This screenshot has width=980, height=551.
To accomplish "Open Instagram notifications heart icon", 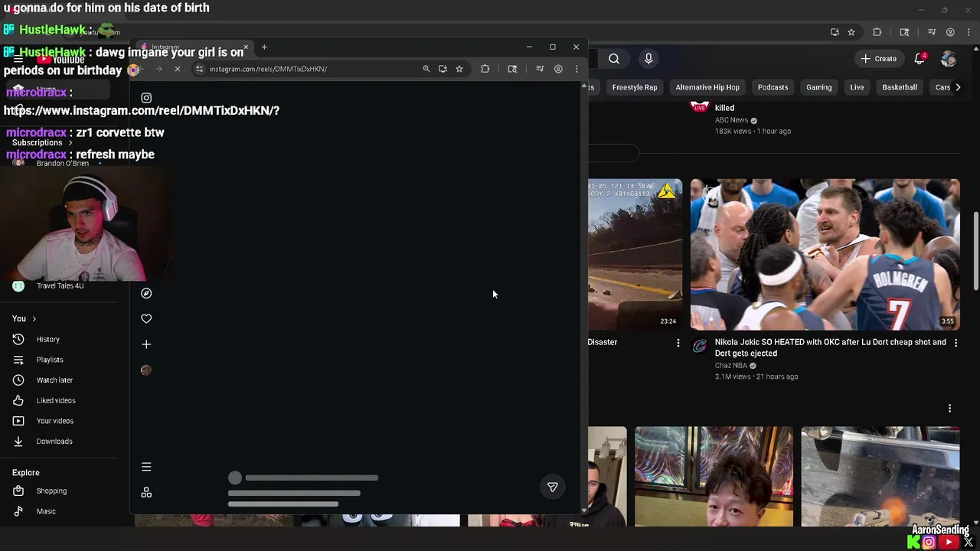I will tap(146, 318).
